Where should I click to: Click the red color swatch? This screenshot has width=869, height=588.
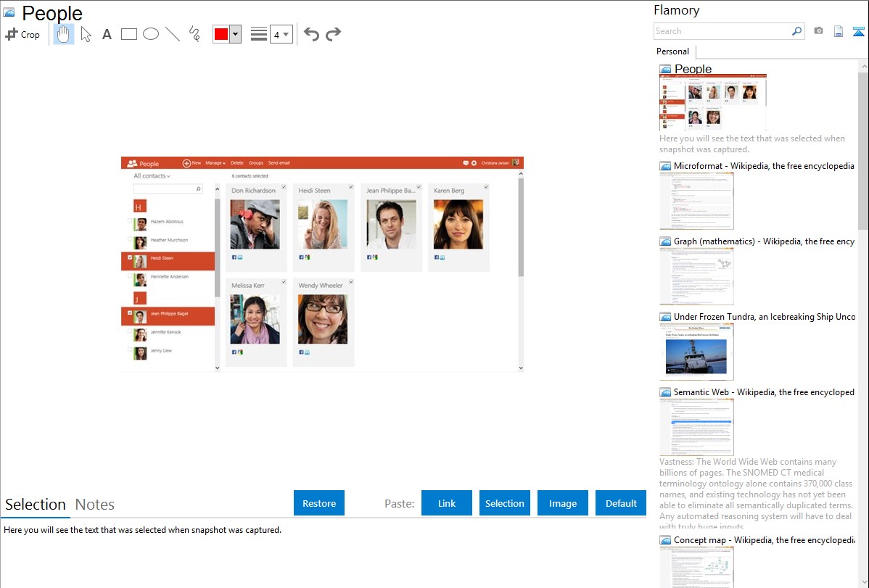221,34
